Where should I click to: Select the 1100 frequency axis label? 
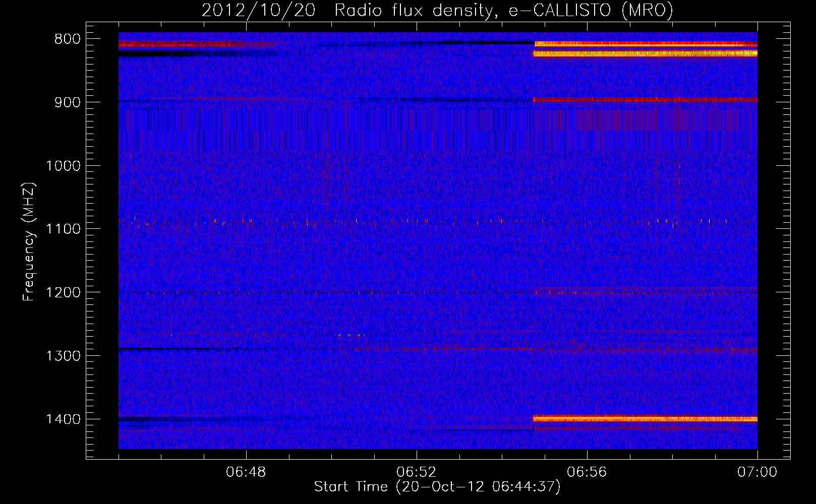point(63,229)
